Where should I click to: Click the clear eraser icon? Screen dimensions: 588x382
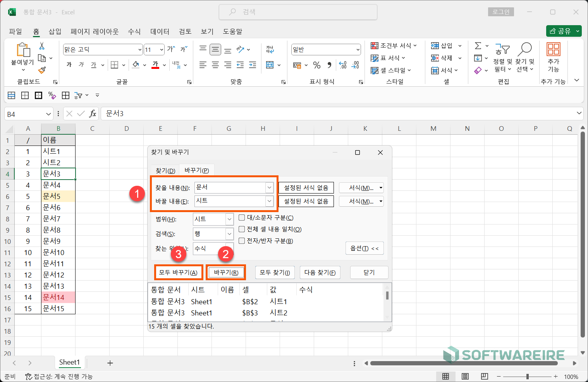[478, 70]
